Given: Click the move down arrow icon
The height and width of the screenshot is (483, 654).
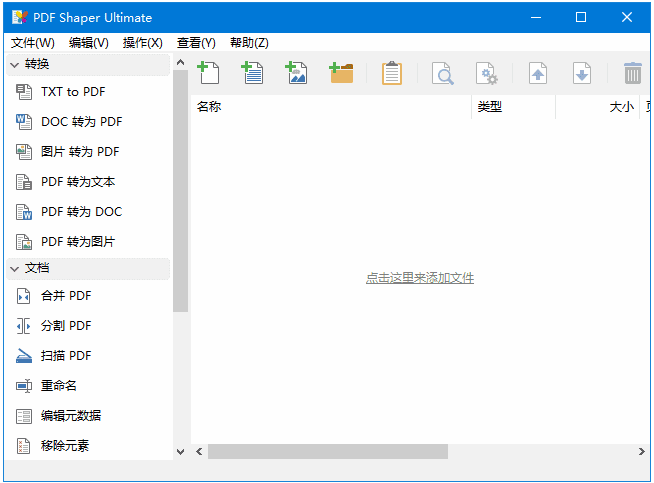Looking at the screenshot, I should (582, 73).
